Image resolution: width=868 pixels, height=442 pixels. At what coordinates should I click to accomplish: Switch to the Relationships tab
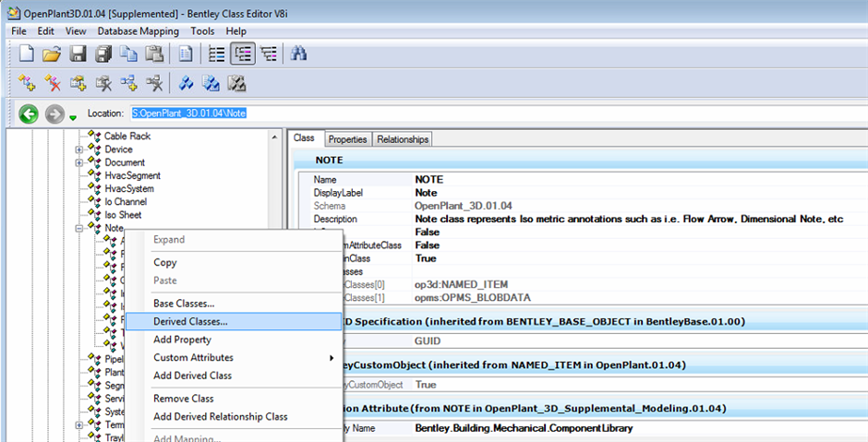pyautogui.click(x=403, y=139)
